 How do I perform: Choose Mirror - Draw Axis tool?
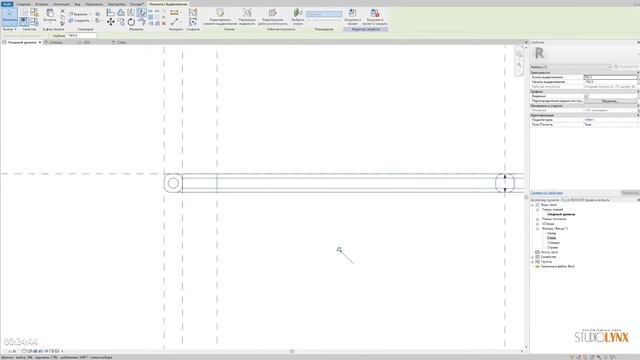pos(141,13)
